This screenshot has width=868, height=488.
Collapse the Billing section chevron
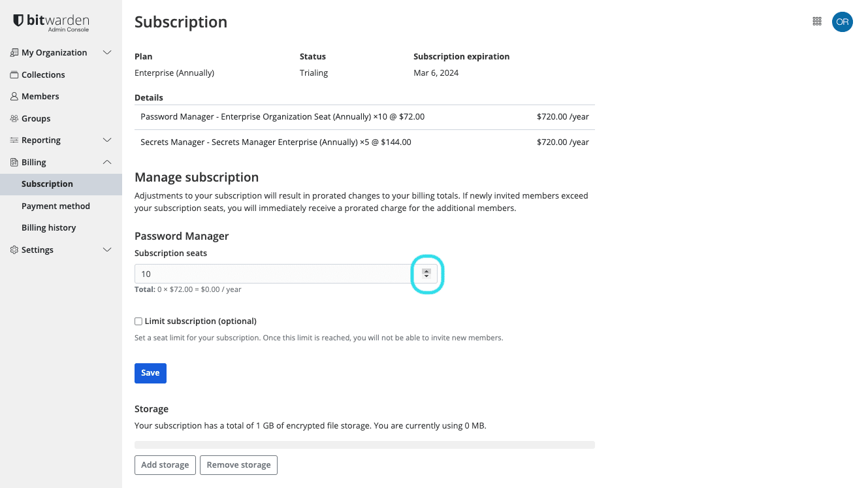pyautogui.click(x=108, y=163)
